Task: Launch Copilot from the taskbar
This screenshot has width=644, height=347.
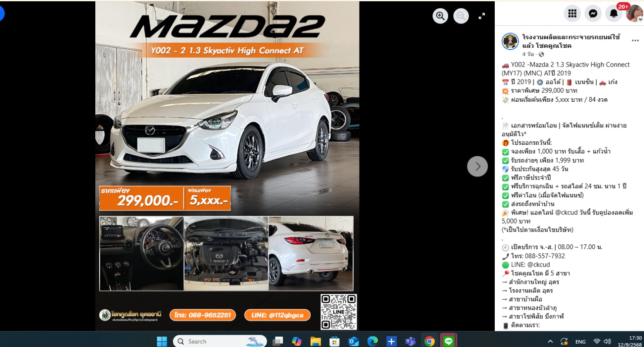Action: 297,341
